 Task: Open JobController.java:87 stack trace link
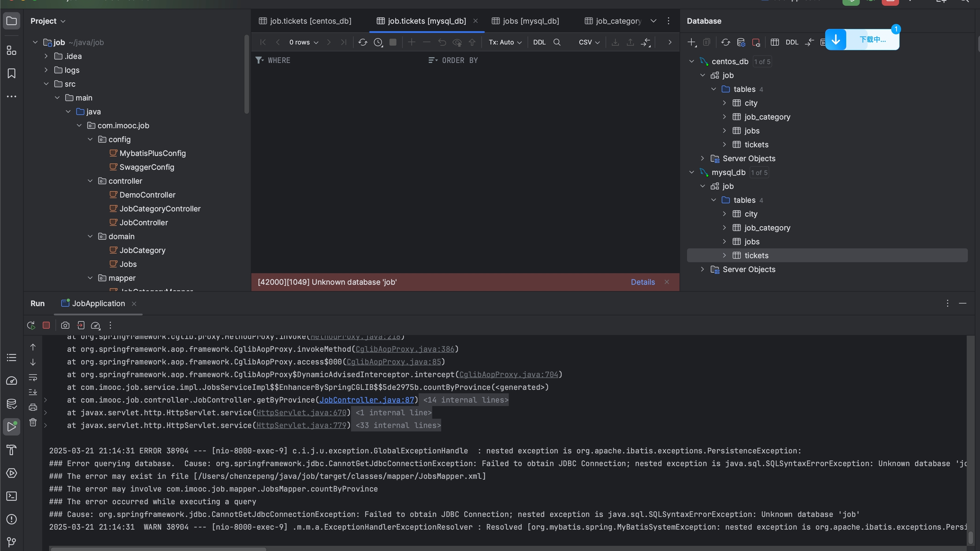[x=367, y=400]
